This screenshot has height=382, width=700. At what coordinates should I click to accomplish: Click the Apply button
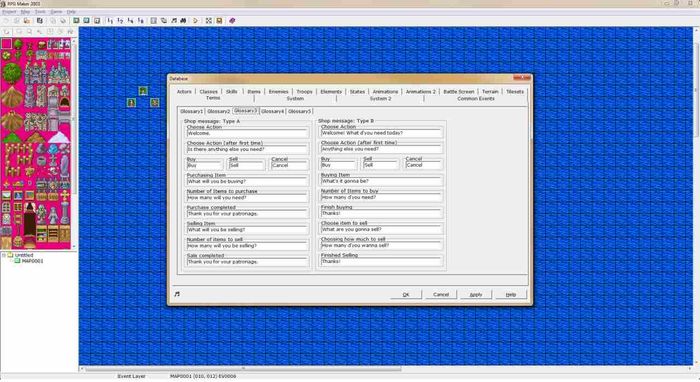pyautogui.click(x=476, y=295)
